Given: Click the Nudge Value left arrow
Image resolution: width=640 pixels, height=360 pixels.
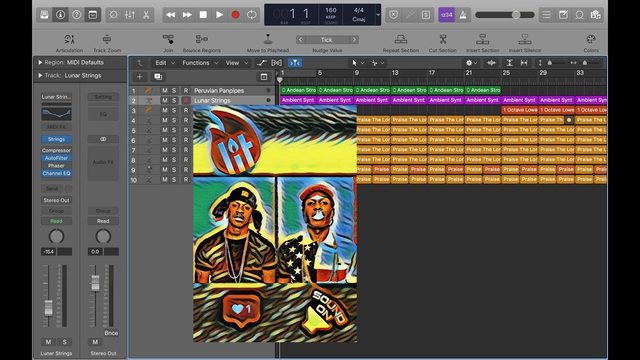Looking at the screenshot, I should coord(301,40).
